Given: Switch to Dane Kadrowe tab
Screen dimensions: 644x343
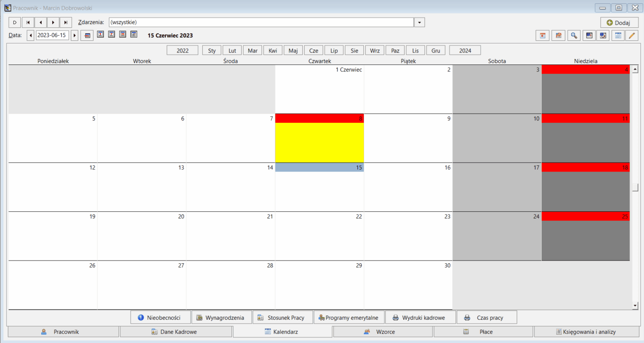Looking at the screenshot, I should (176, 332).
